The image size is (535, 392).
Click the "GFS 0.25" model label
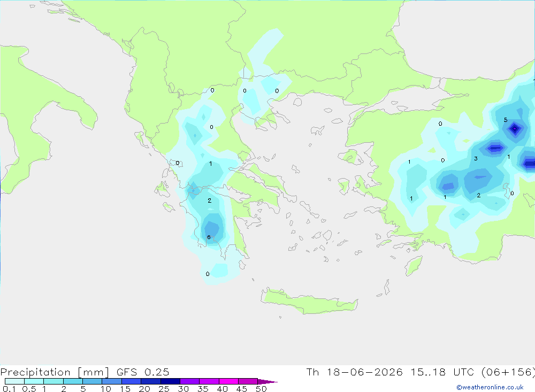[143, 372]
